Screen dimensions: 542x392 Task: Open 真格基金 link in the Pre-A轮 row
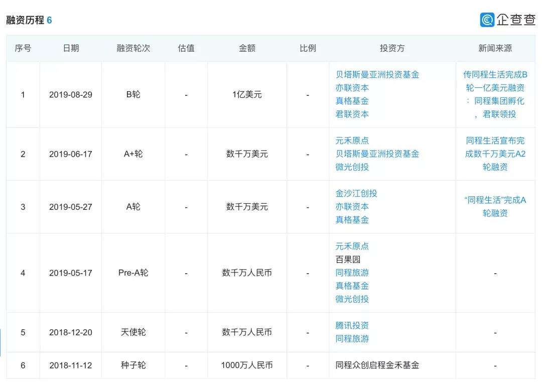352,286
